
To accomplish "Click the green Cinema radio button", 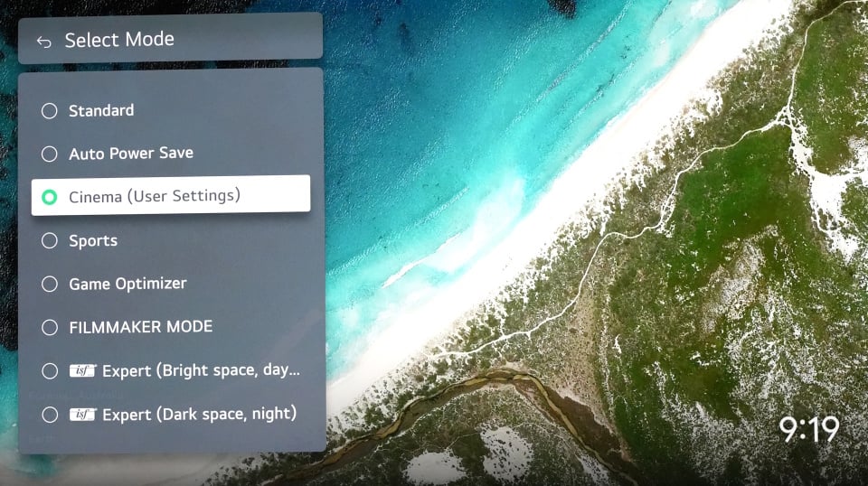I will pyautogui.click(x=50, y=196).
